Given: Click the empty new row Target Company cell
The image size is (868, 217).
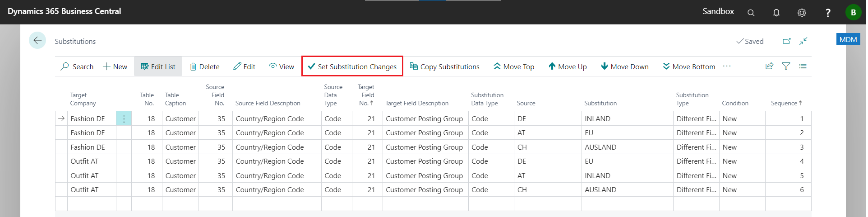Looking at the screenshot, I should point(92,203).
